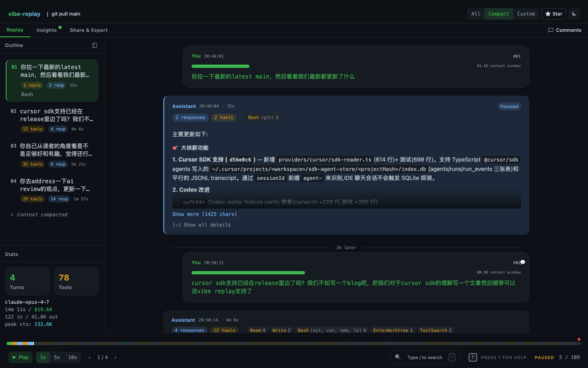Click the claude-opus-4-7 model name
This screenshot has height=368, width=588.
(27, 302)
